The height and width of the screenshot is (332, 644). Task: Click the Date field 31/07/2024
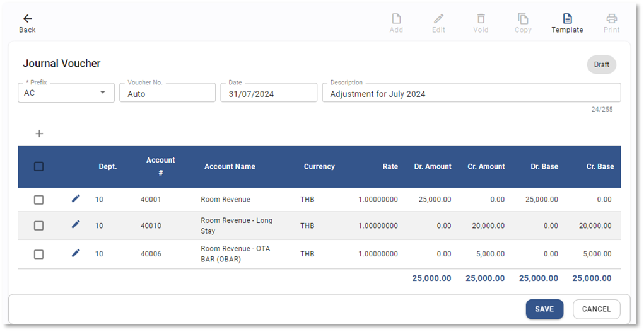(x=268, y=94)
